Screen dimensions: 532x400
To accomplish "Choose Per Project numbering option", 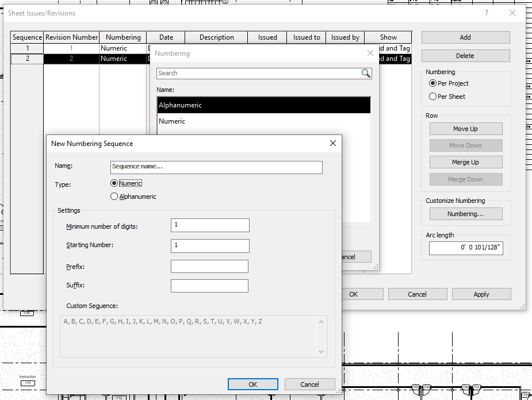I will pyautogui.click(x=433, y=83).
